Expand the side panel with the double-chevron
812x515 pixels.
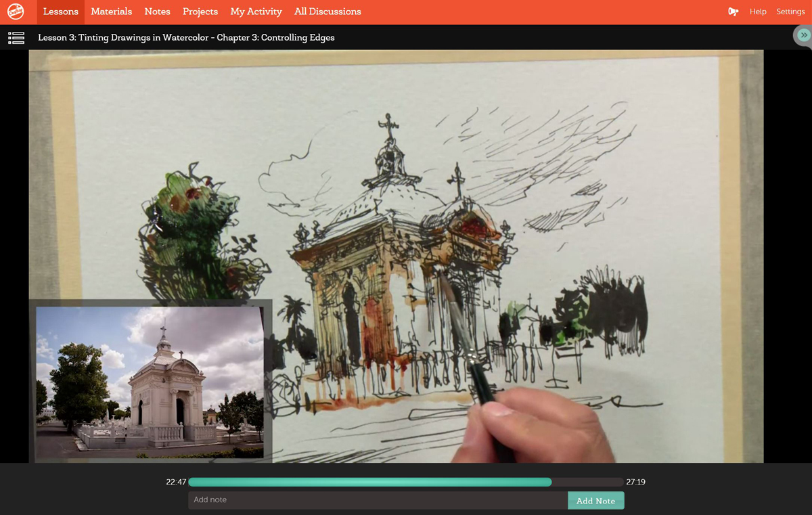click(x=803, y=35)
